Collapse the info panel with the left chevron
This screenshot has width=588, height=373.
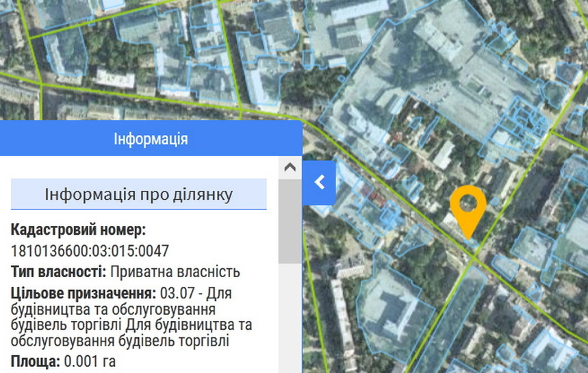(x=319, y=183)
